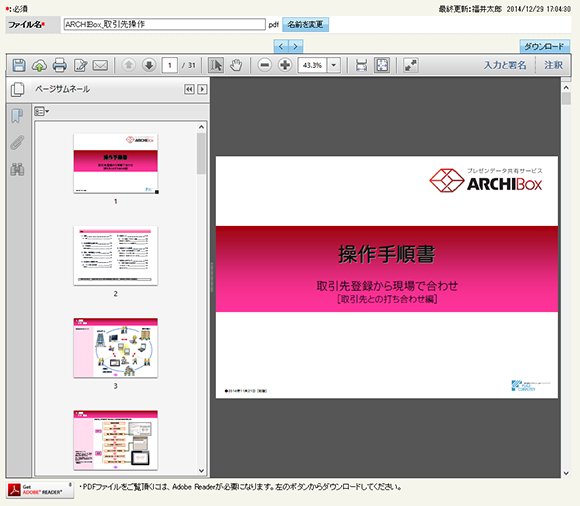Screen dimensions: 580x506
Task: Fit page width scrolling icon
Action: [x=361, y=65]
